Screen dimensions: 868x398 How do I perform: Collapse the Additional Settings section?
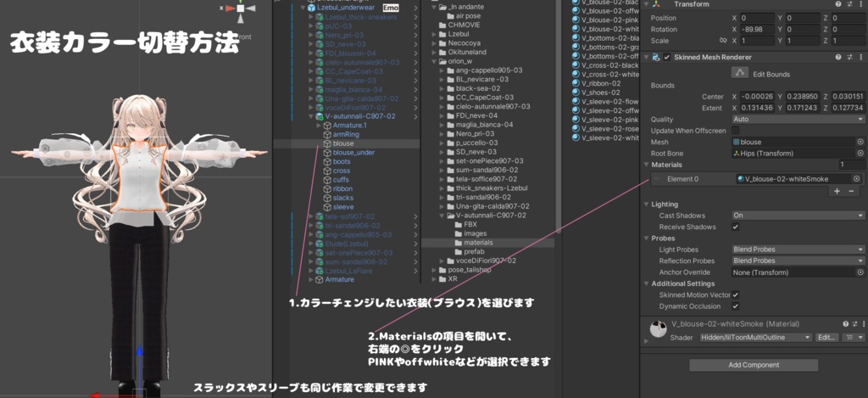pyautogui.click(x=647, y=283)
